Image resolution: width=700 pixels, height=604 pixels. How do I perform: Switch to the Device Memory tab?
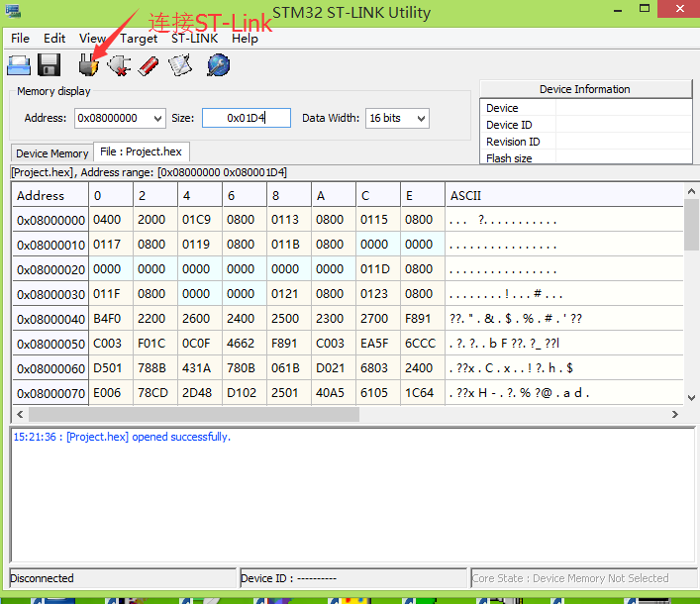[51, 153]
